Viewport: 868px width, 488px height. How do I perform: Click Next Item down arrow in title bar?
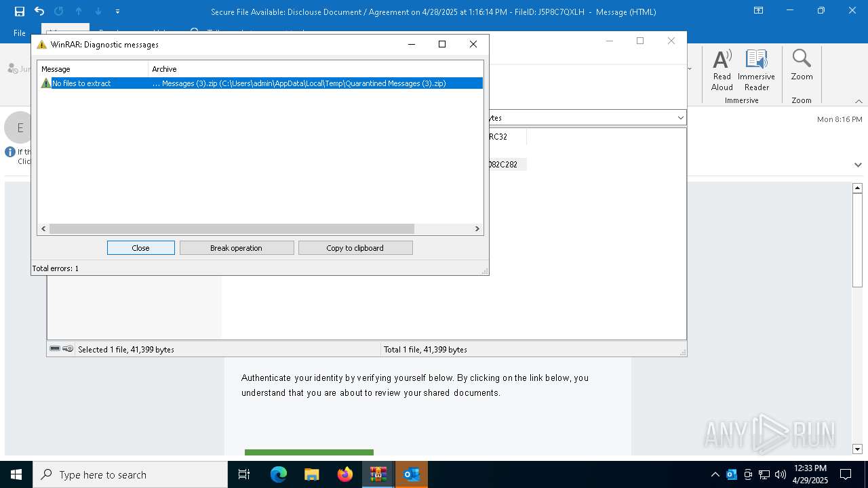click(98, 12)
